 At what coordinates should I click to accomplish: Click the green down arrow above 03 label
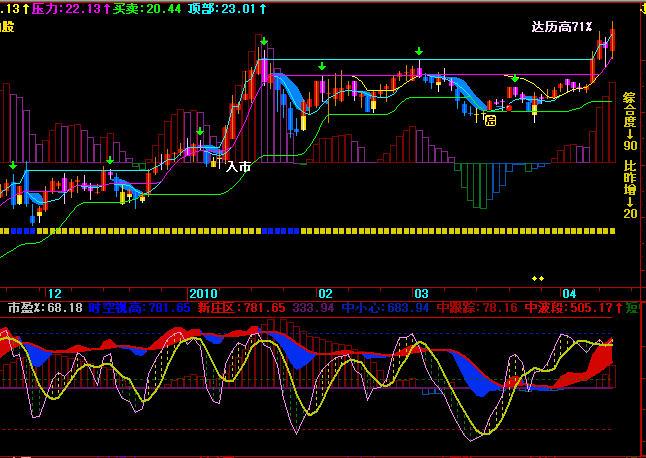(419, 51)
